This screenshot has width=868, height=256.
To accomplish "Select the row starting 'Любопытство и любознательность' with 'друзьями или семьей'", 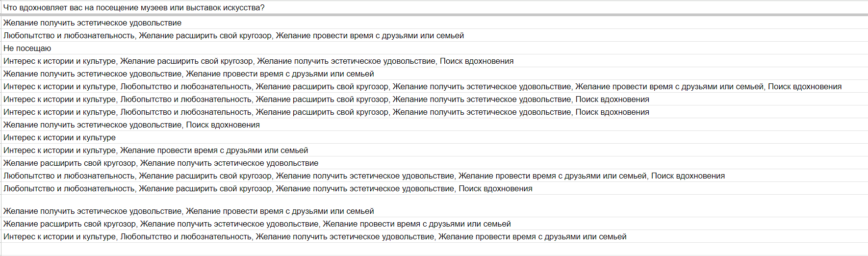I will coord(434,35).
